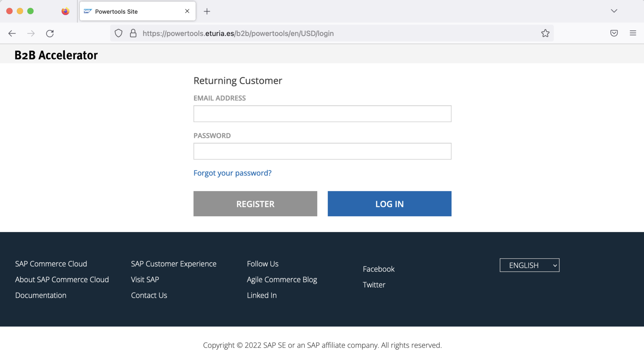Open the ENGLISH language dropdown
This screenshot has height=357, width=644.
click(529, 265)
